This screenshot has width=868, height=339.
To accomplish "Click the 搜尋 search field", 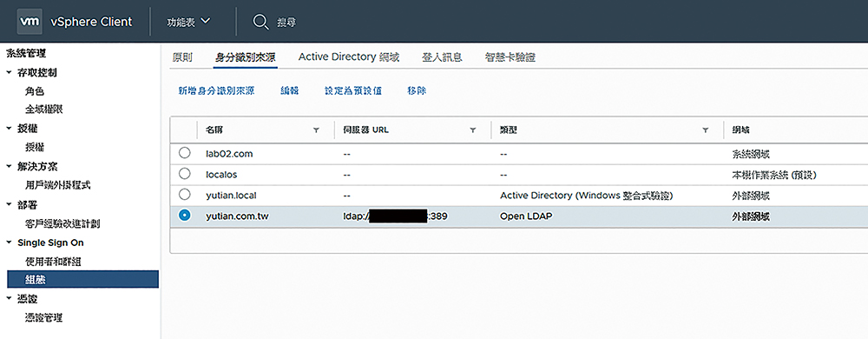I will tap(286, 23).
